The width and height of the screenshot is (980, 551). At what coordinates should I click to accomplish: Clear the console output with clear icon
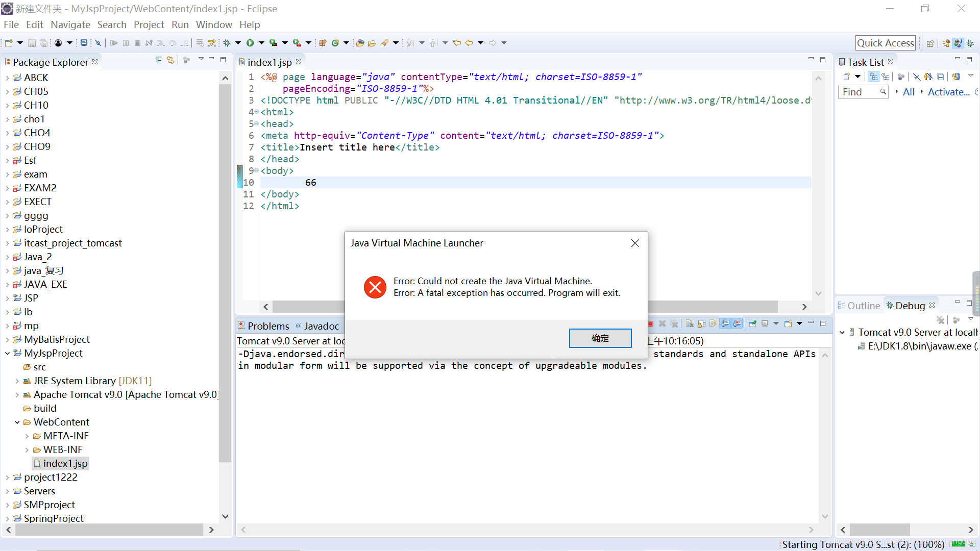[690, 323]
